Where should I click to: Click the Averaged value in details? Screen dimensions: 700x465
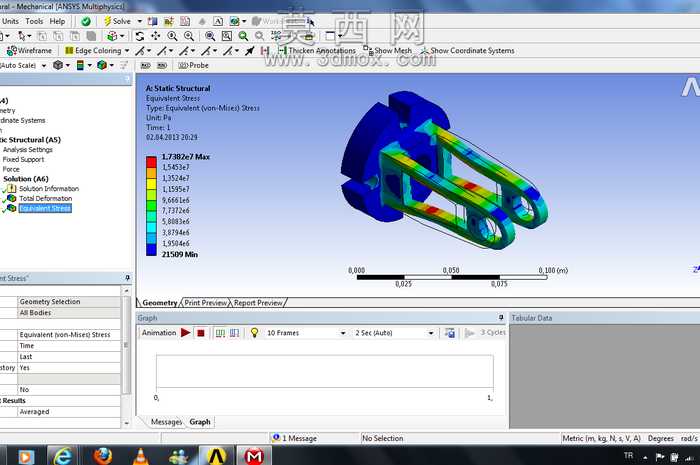[x=69, y=412]
